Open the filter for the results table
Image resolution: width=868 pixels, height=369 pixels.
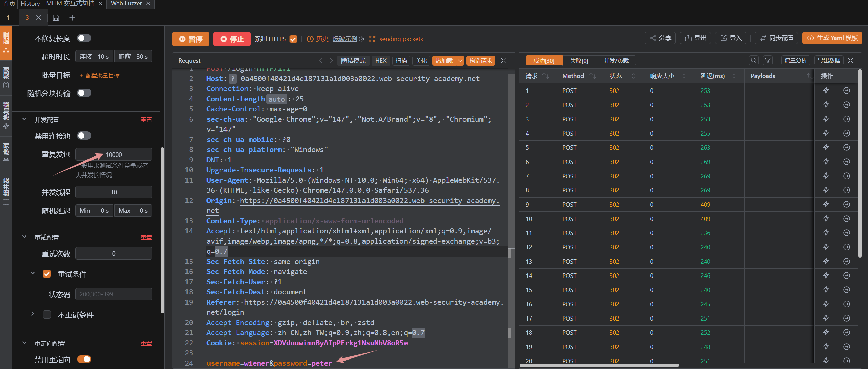click(768, 60)
